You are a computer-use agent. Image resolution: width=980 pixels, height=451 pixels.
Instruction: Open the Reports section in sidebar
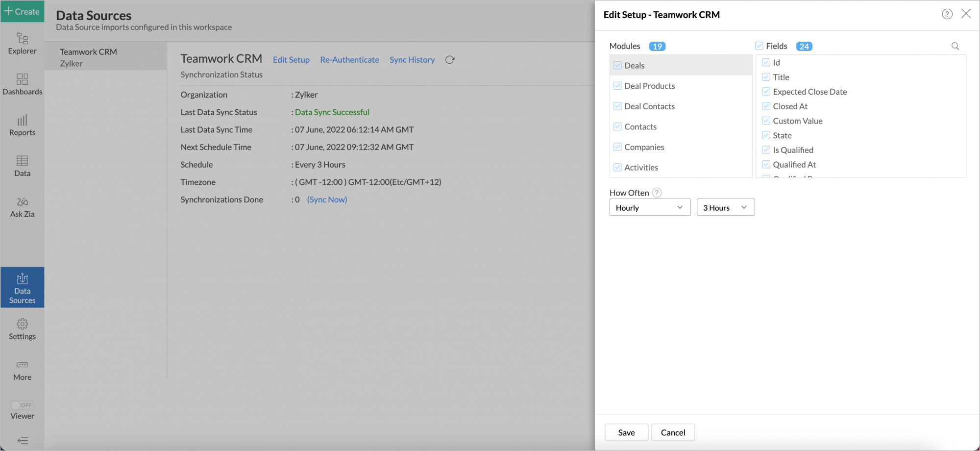pos(22,125)
